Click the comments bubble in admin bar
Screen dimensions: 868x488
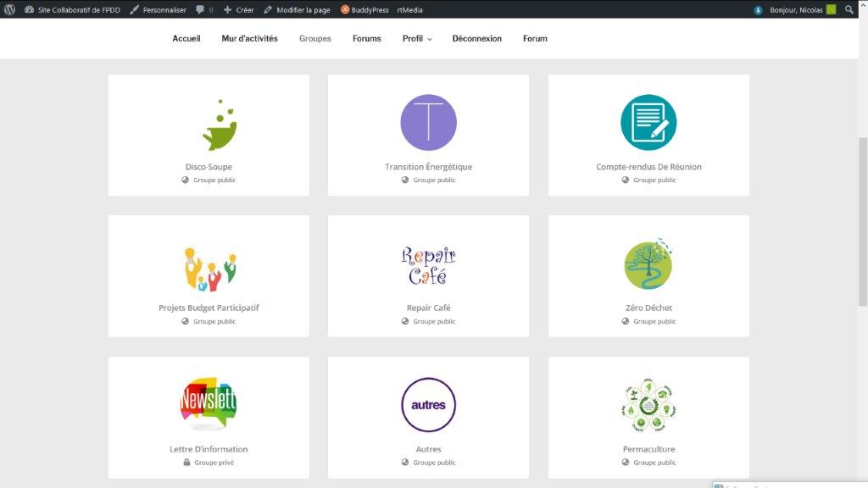(x=203, y=10)
